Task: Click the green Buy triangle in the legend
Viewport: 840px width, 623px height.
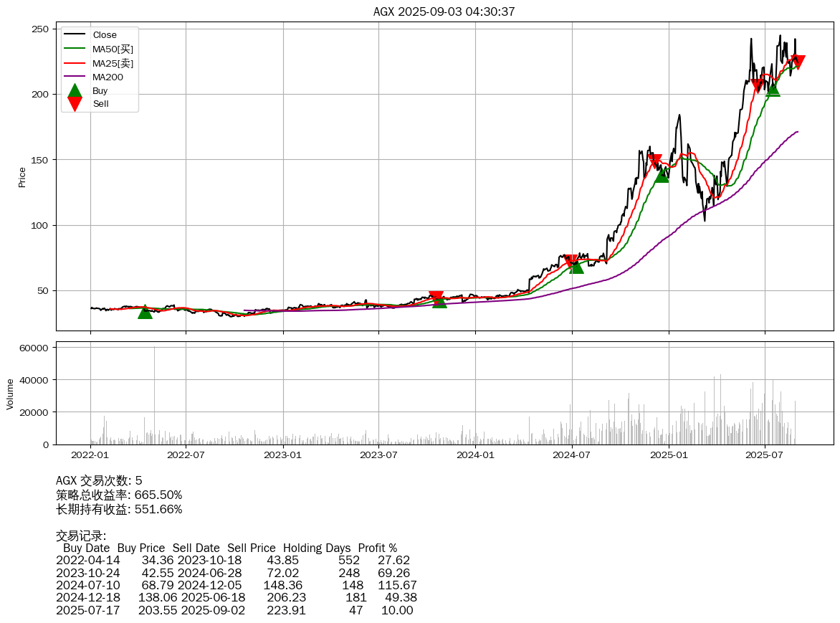Action: point(75,91)
